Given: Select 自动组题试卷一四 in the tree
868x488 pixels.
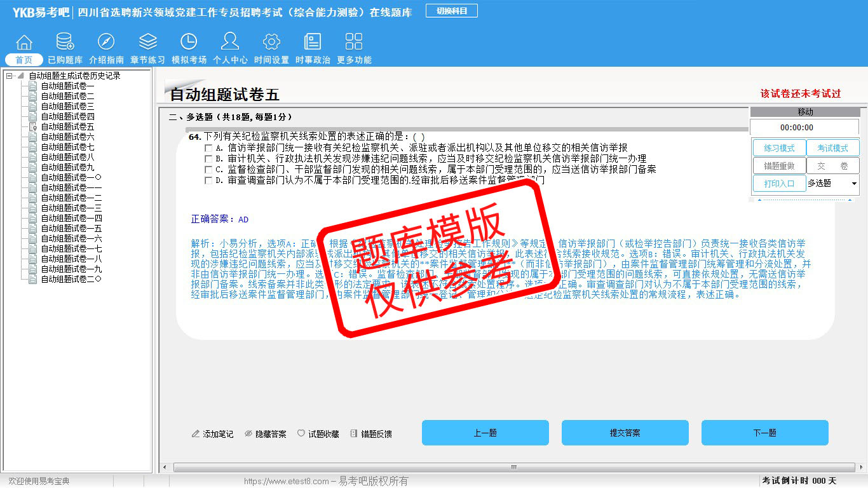Looking at the screenshot, I should tap(71, 218).
